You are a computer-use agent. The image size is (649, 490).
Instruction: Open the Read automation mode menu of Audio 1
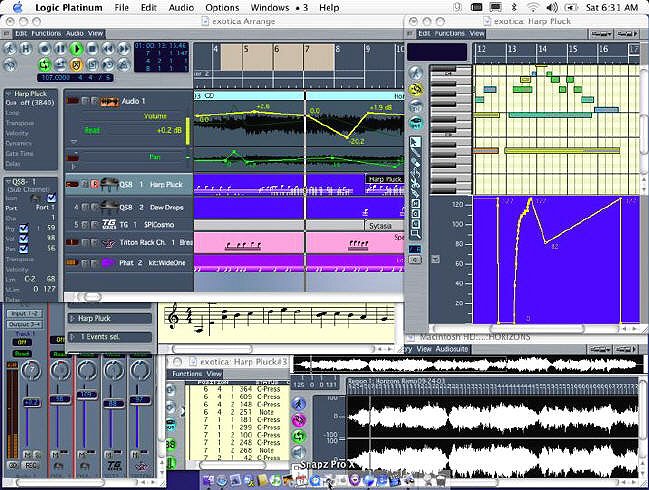pyautogui.click(x=92, y=130)
